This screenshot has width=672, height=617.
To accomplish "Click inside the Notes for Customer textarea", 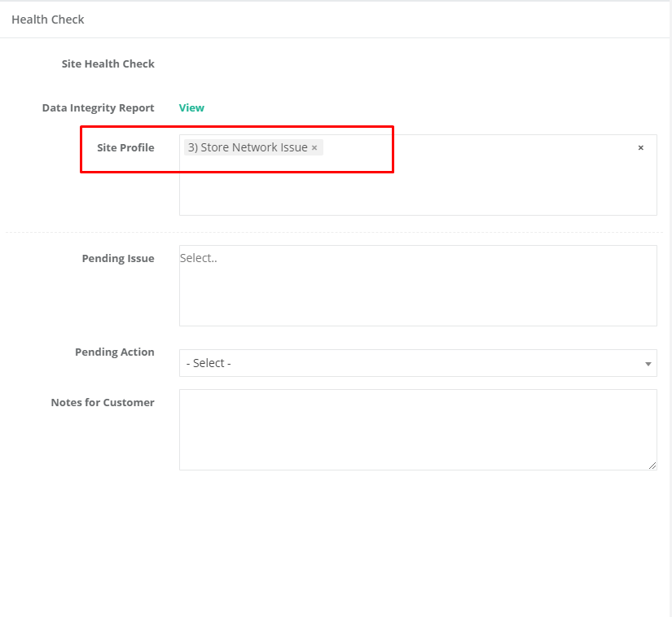I will pyautogui.click(x=418, y=429).
